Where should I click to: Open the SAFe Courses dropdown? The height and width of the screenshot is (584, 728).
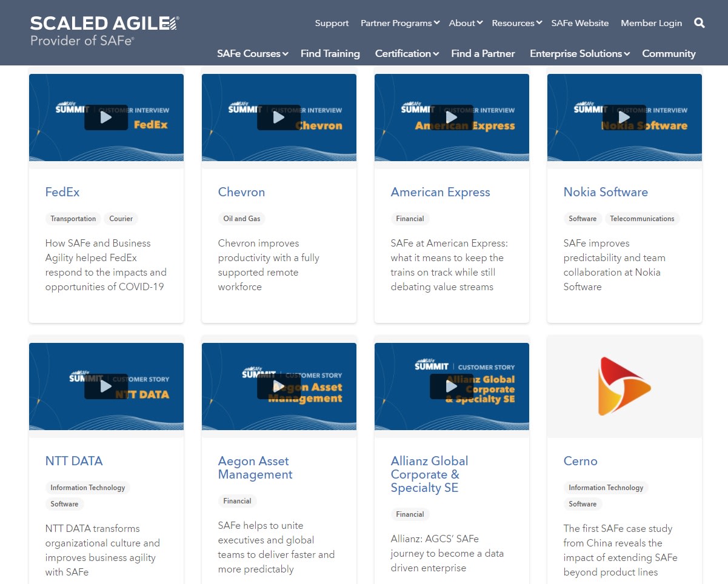pos(253,53)
